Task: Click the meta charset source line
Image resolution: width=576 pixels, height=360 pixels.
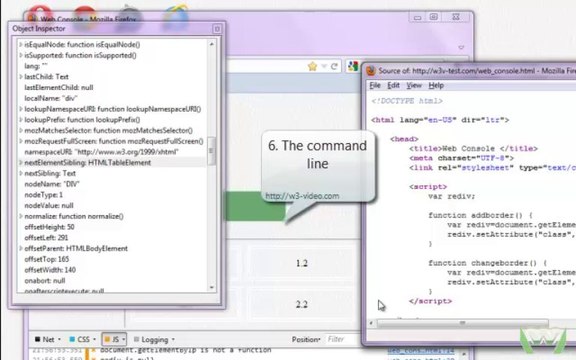Action: pyautogui.click(x=461, y=158)
